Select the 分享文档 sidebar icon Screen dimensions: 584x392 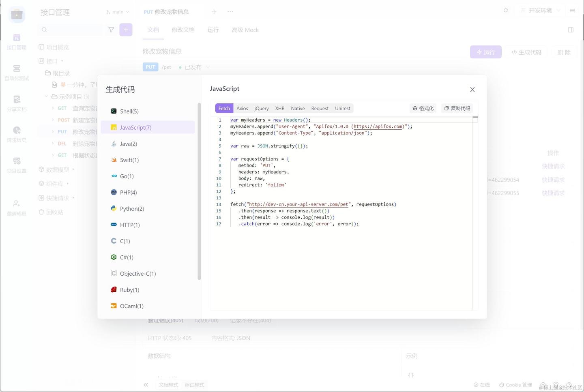point(17,103)
